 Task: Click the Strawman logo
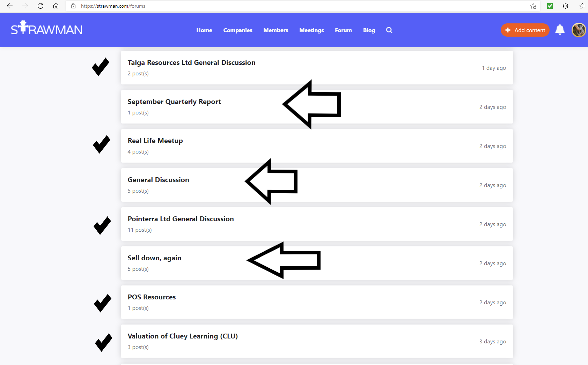(x=47, y=29)
